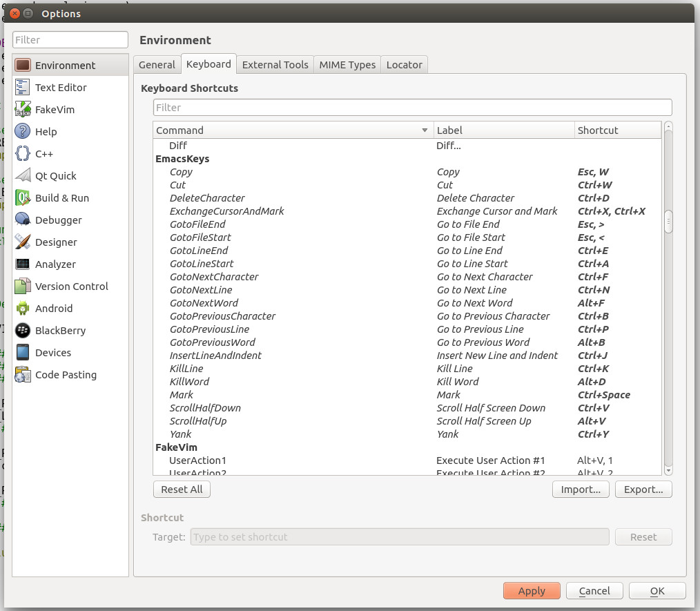This screenshot has width=700, height=611.
Task: Select the KillLine command
Action: [x=407, y=369]
